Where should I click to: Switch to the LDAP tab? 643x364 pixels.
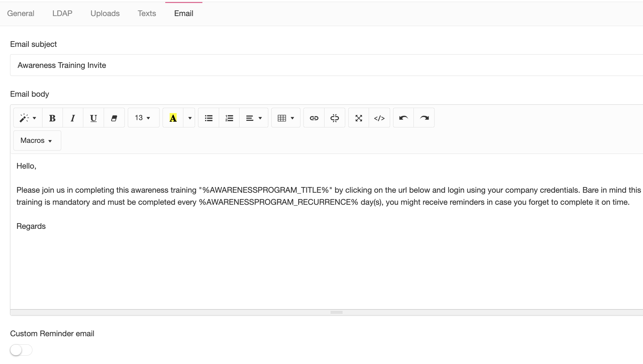coord(62,13)
